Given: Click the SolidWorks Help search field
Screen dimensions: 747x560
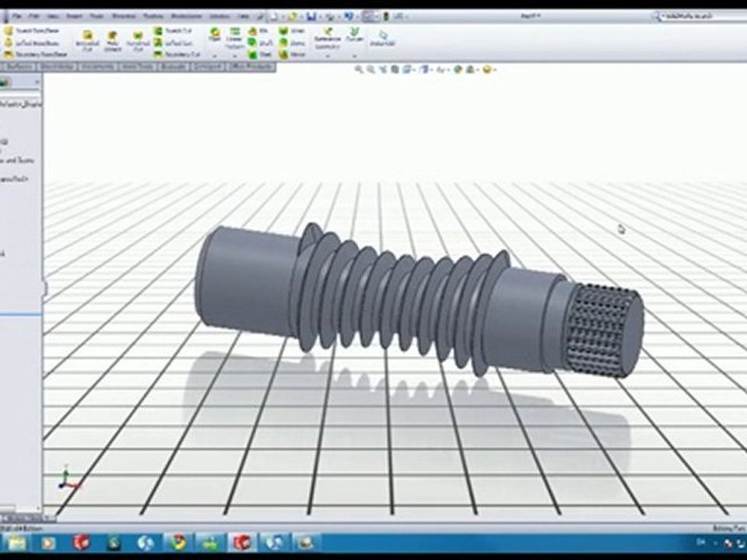Looking at the screenshot, I should click(x=704, y=16).
